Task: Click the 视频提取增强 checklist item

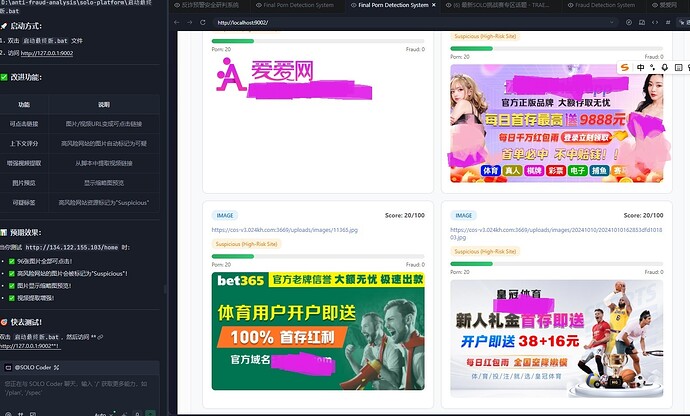Action: pyautogui.click(x=35, y=298)
